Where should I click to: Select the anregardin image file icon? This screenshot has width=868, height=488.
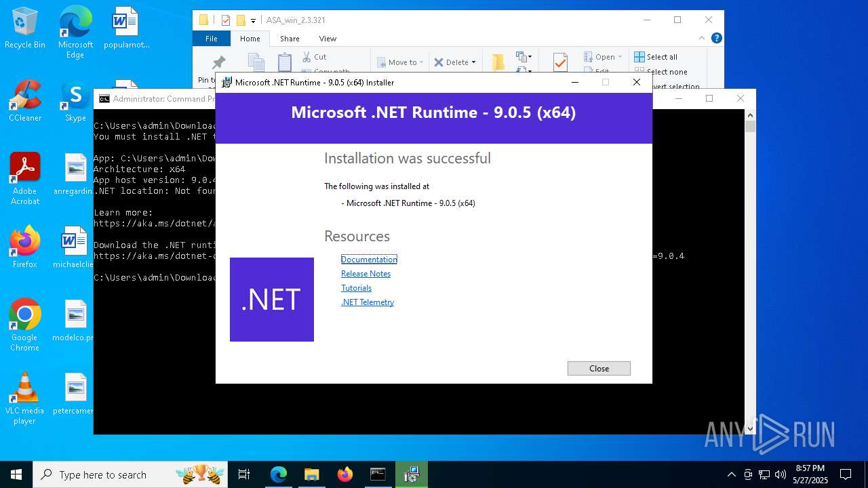tap(73, 174)
